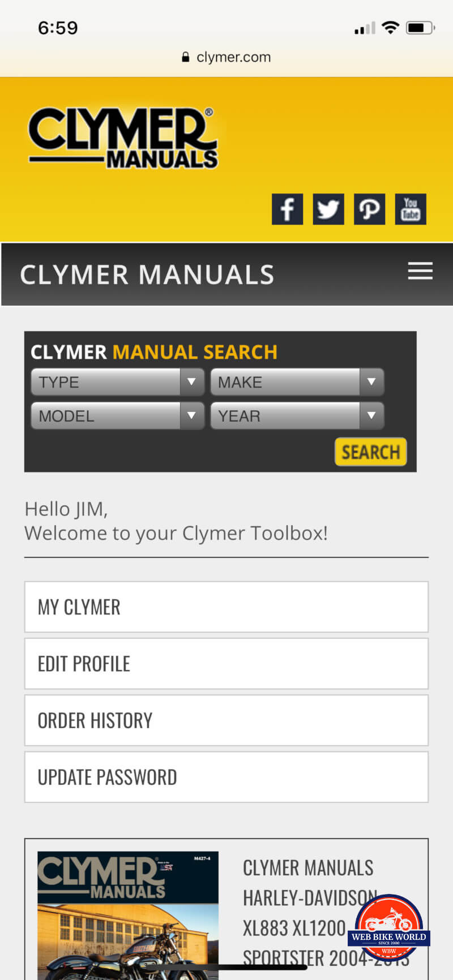Image resolution: width=453 pixels, height=980 pixels.
Task: Expand the MAKE dropdown
Action: point(297,382)
